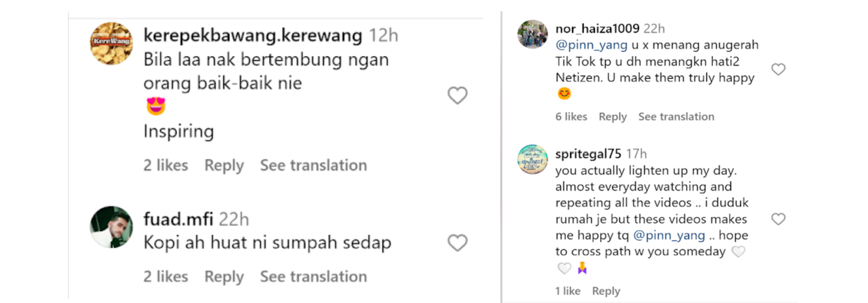This screenshot has height=303, width=868.
Task: Like nor_haiza1009's comment with the heart
Action: tap(778, 69)
